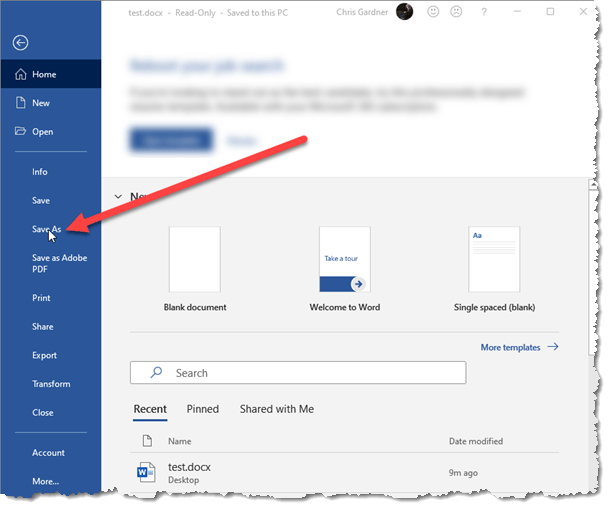Create a Blank document from thumbnail
Screen dimensions: 609x508
194,259
